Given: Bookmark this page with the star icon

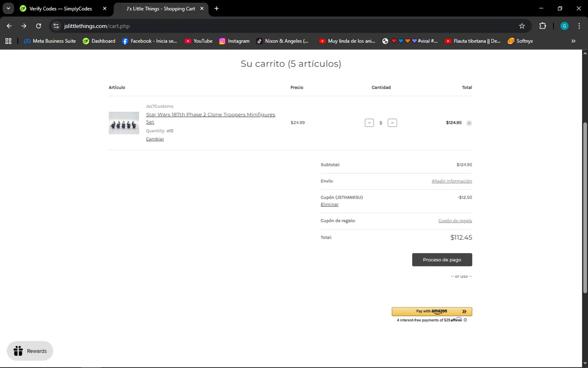Looking at the screenshot, I should point(522,26).
